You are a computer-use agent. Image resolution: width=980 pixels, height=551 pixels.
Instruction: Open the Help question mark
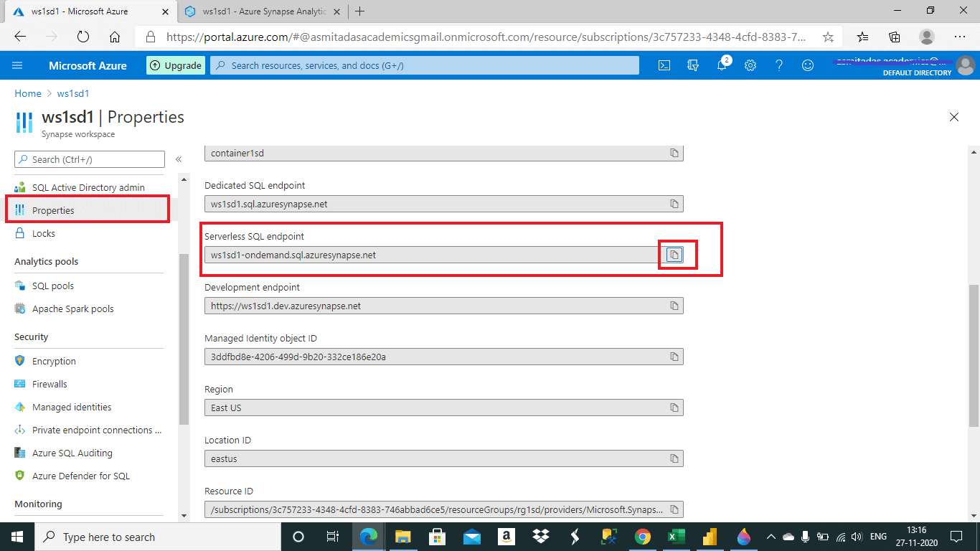(779, 65)
